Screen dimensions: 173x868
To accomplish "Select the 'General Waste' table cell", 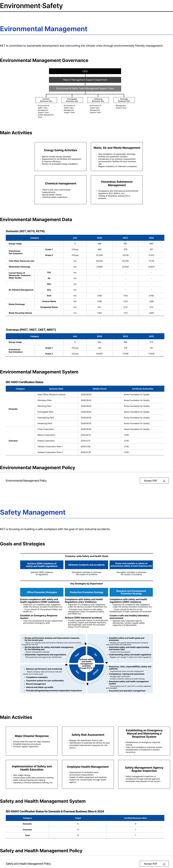I will (49, 301).
